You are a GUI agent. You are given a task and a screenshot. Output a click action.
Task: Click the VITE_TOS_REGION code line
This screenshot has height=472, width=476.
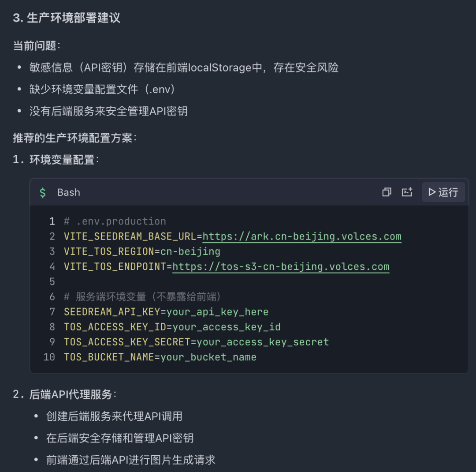point(142,251)
